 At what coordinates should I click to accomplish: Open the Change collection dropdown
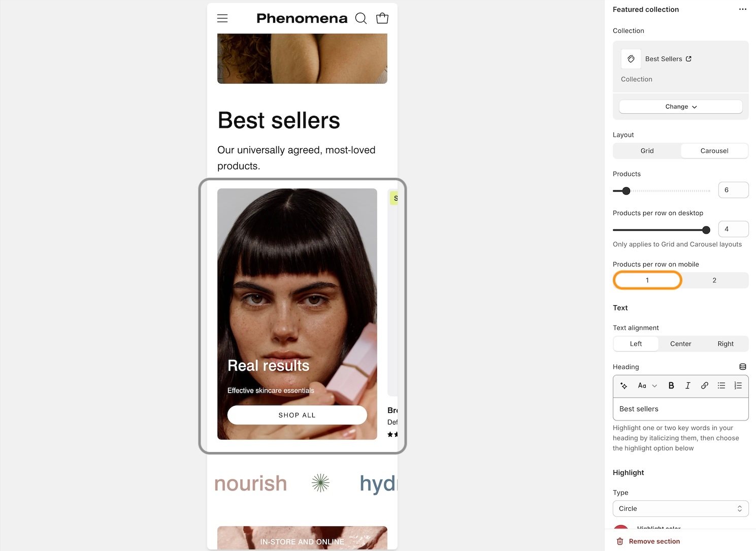[x=681, y=107]
